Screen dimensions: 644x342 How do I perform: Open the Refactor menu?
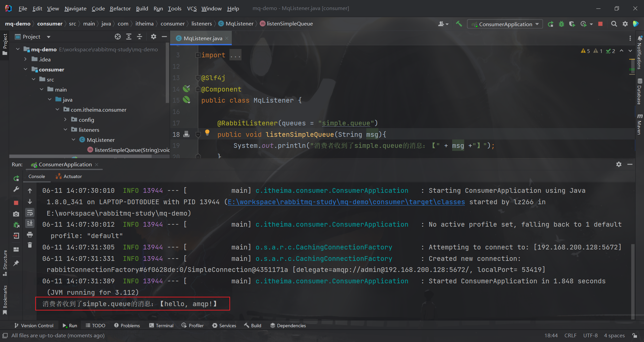click(x=120, y=8)
